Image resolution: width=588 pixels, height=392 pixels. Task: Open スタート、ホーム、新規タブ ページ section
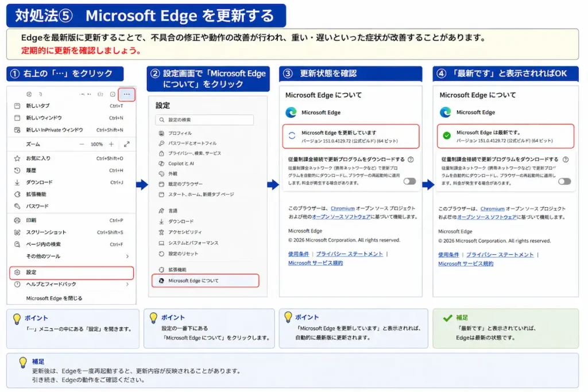click(x=201, y=195)
